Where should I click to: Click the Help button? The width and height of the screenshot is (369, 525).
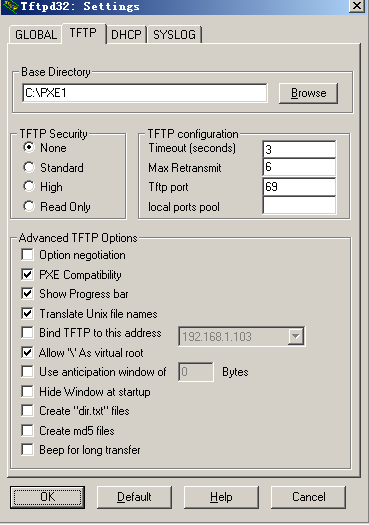tap(221, 497)
